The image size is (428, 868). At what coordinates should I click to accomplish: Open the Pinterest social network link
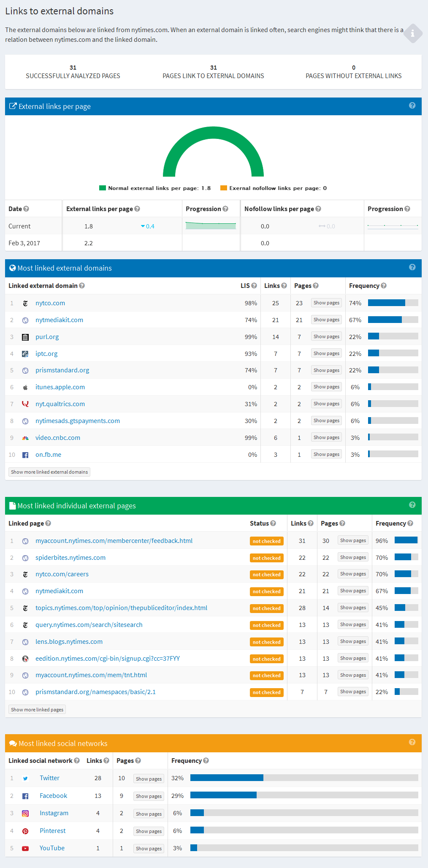pyautogui.click(x=53, y=831)
